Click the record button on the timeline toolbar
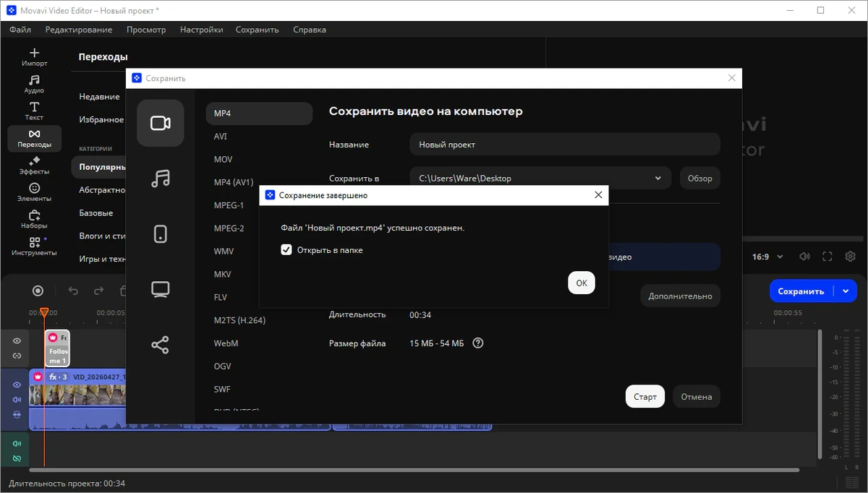The height and width of the screenshot is (493, 868). [x=38, y=291]
